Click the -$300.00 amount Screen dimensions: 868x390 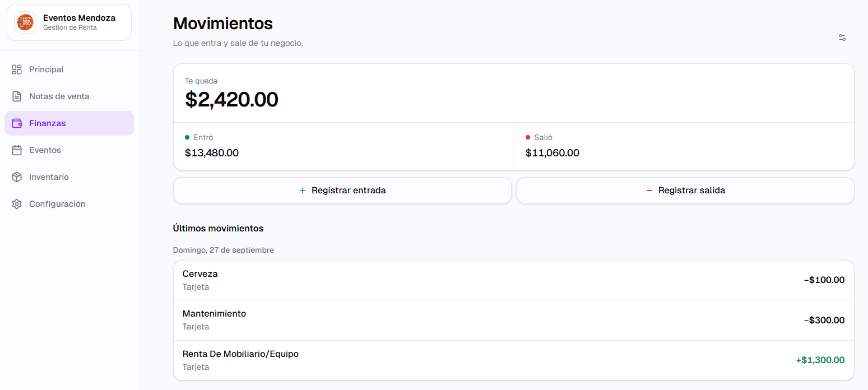(x=824, y=320)
